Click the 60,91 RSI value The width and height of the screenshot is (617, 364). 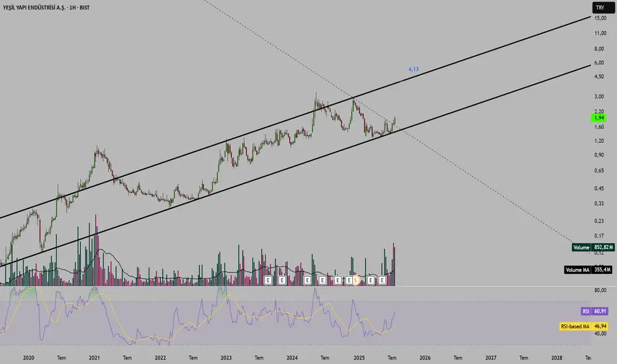click(600, 311)
